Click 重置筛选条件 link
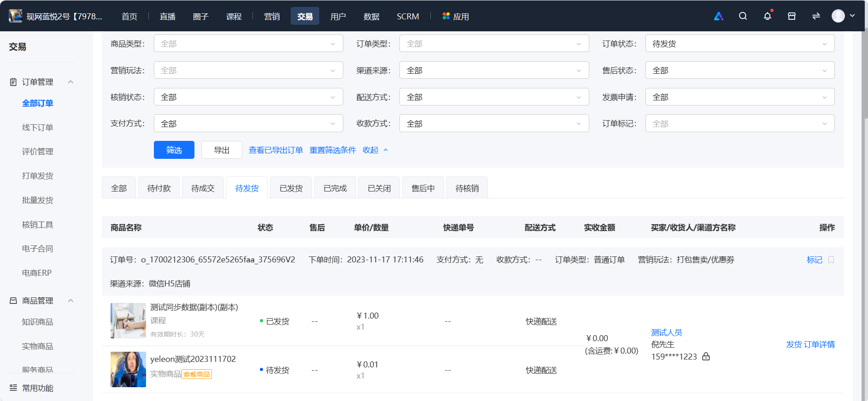The height and width of the screenshot is (401, 868). pyautogui.click(x=333, y=150)
